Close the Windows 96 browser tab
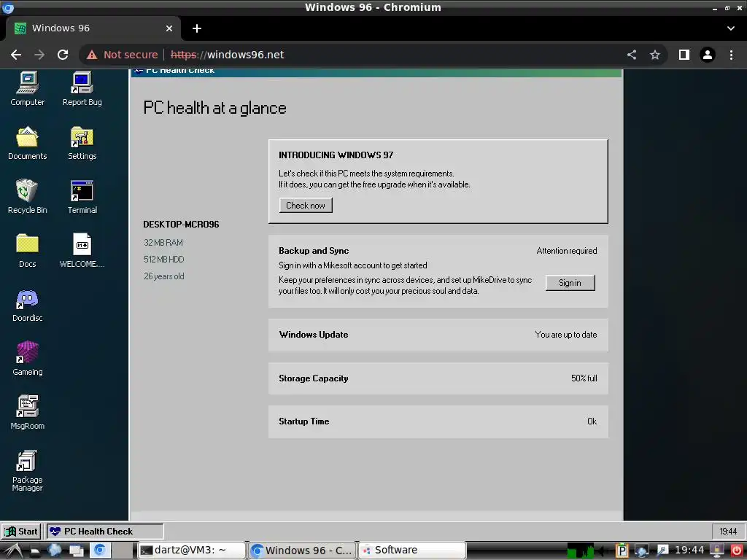This screenshot has height=560, width=747. pyautogui.click(x=169, y=28)
